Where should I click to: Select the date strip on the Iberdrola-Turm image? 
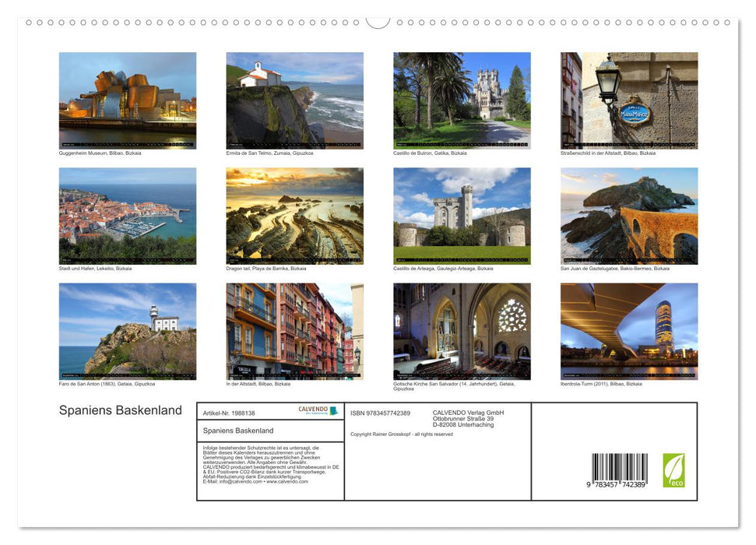pyautogui.click(x=628, y=374)
